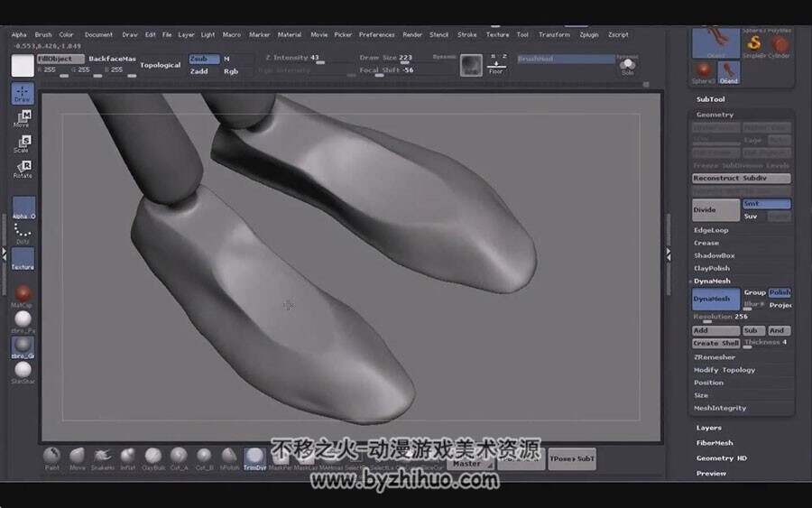Image resolution: width=812 pixels, height=508 pixels.
Task: Toggle BackfaceMask option
Action: (x=113, y=59)
